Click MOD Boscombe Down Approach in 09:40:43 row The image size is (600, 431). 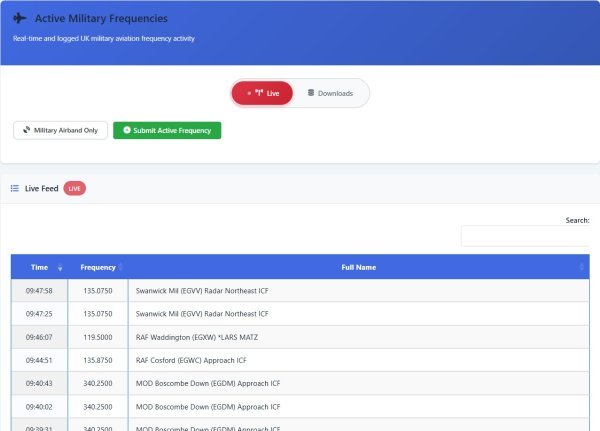[208, 383]
